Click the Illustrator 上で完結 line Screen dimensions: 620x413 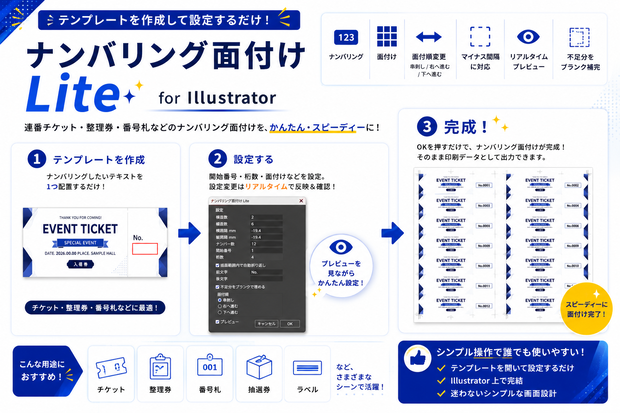pos(486,381)
